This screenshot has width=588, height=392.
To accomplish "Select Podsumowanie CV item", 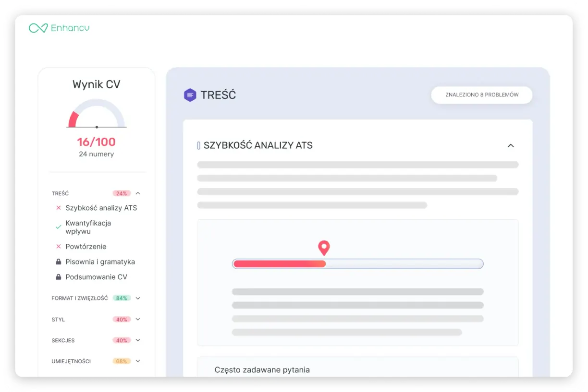I will tap(97, 277).
